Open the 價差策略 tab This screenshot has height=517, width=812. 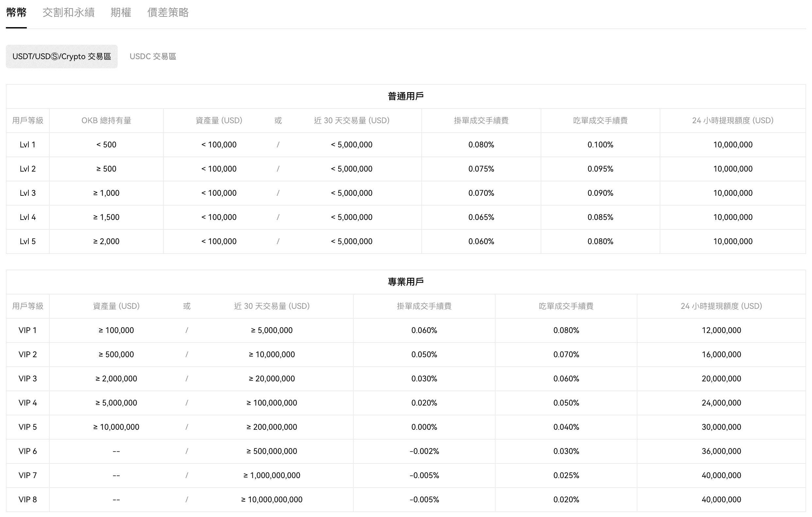click(168, 12)
